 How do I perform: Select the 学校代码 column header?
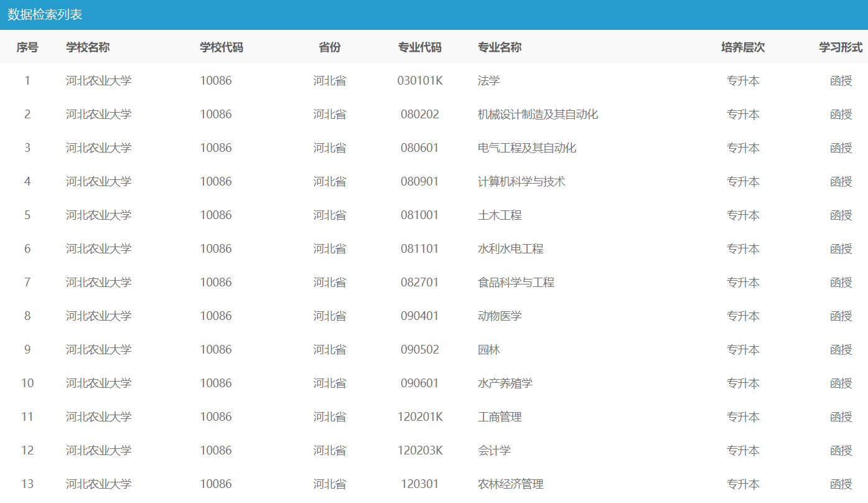(x=222, y=47)
